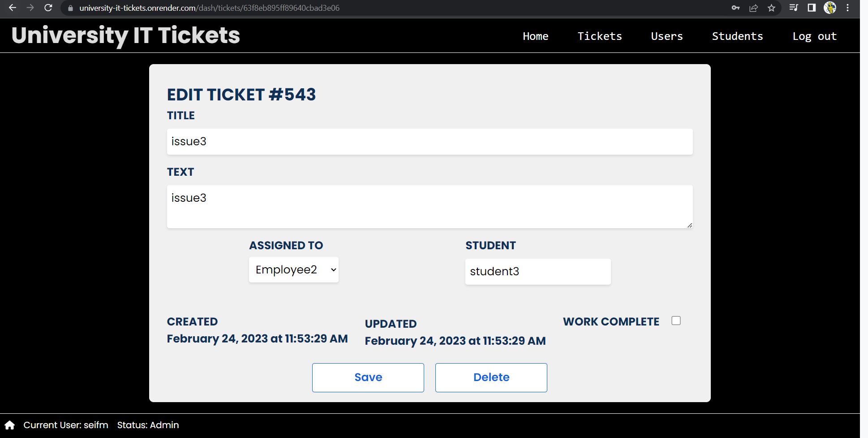Delete ticket #543
The width and height of the screenshot is (868, 438).
(x=491, y=377)
